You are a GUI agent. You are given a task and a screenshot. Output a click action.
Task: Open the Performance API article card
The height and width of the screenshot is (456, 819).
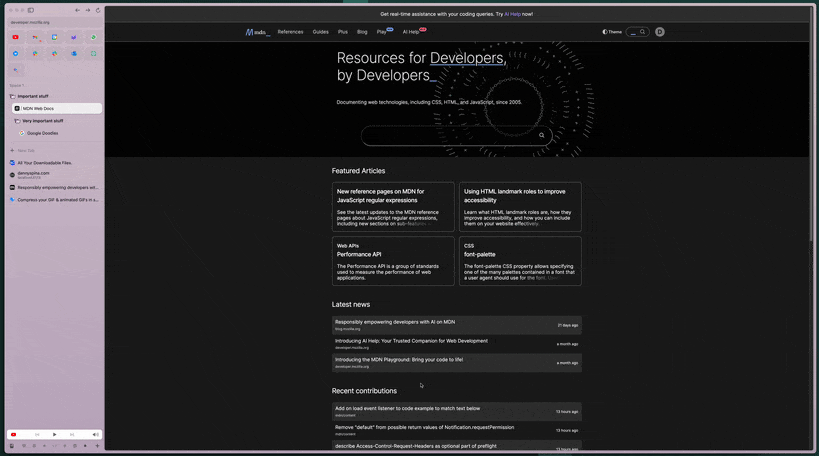(x=393, y=261)
